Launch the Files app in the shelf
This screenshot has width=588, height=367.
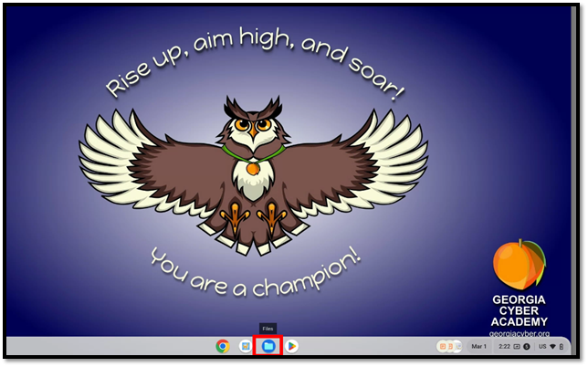[x=268, y=346]
